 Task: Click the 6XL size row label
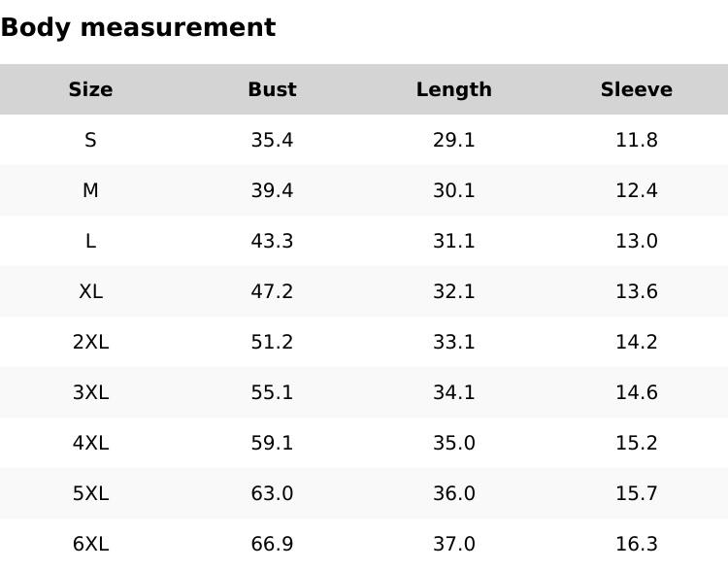pos(90,544)
